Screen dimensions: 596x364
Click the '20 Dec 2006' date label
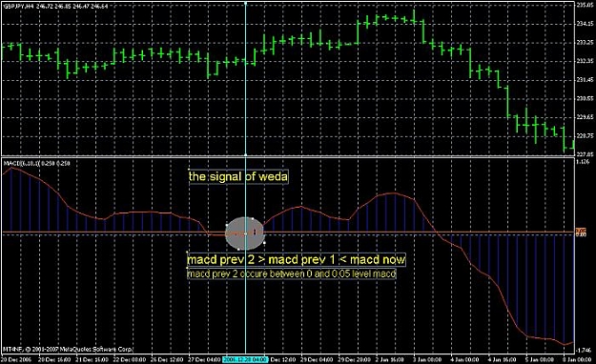tap(16, 359)
